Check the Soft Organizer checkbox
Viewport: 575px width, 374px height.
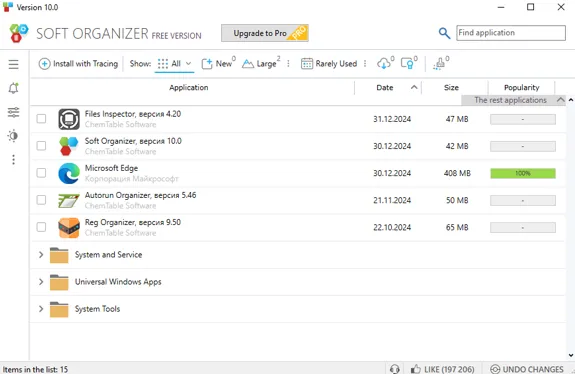pyautogui.click(x=41, y=146)
